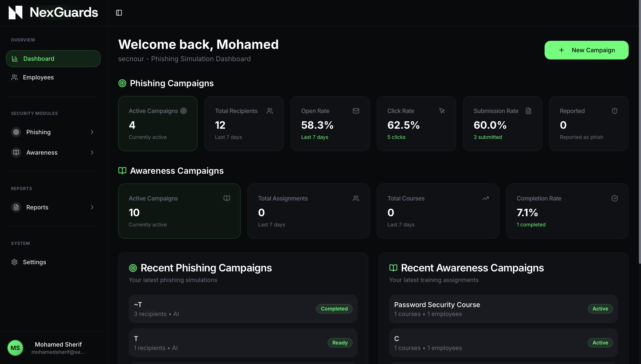
Task: Create a New Campaign
Action: (x=586, y=50)
